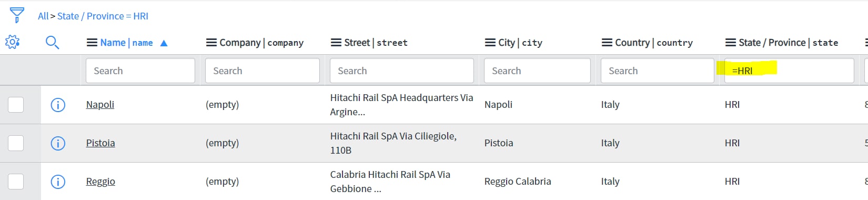Preview Reggio record info icon

[x=58, y=182]
